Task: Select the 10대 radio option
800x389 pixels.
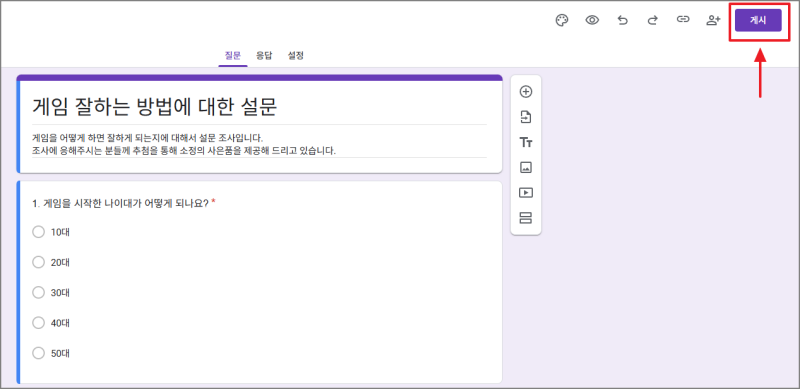Action: (39, 232)
